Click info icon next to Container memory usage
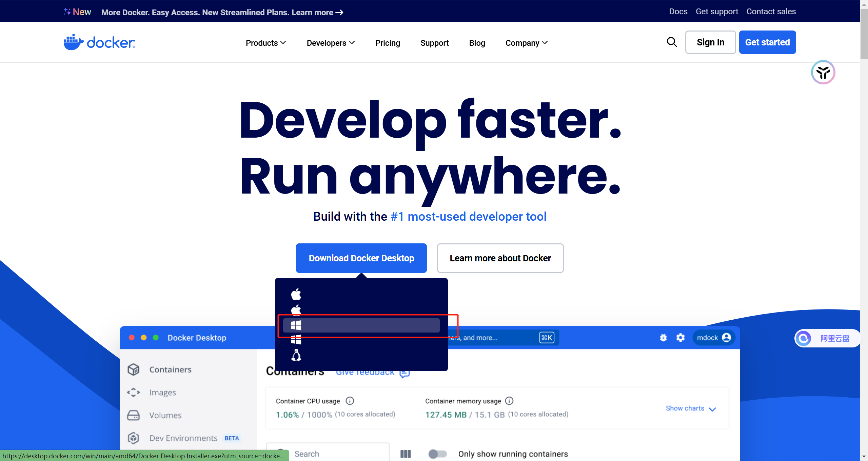 [x=509, y=401]
